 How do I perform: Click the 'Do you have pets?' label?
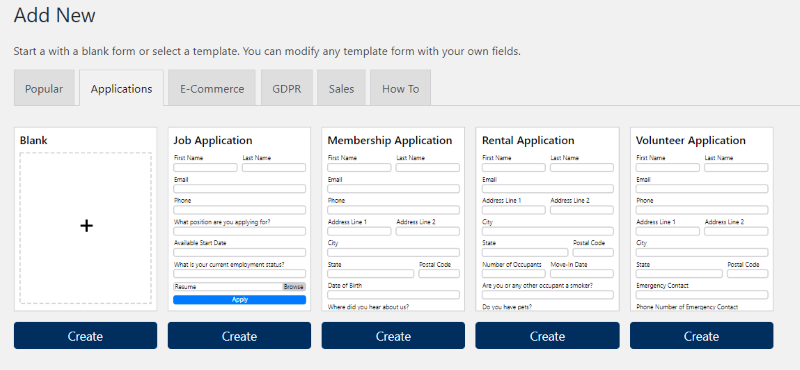[x=507, y=307]
